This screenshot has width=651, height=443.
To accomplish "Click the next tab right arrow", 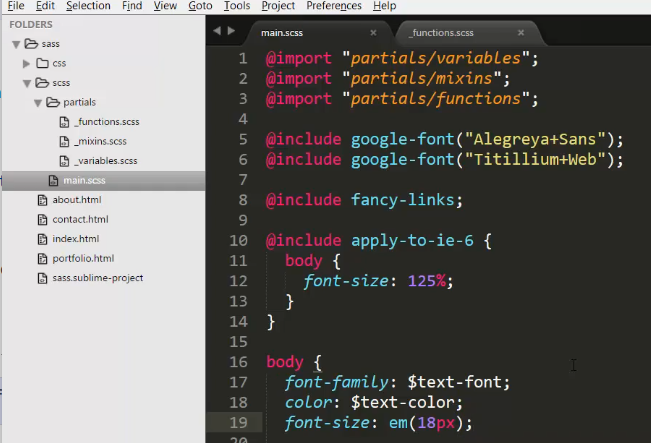I will [x=229, y=33].
